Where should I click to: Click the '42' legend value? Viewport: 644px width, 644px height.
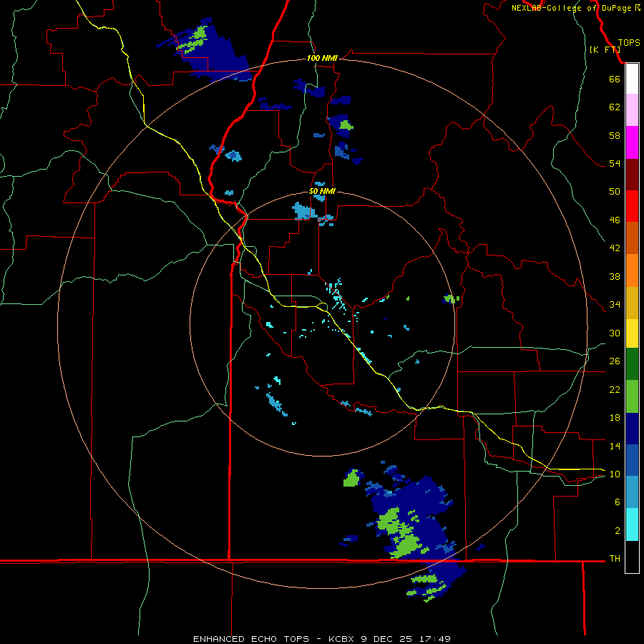coord(615,248)
